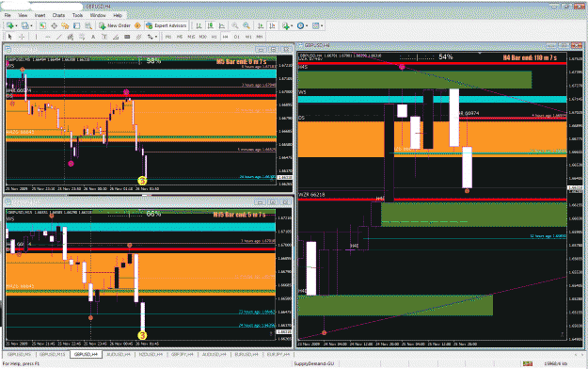Select the arrow Cursor tool
This screenshot has width=588, height=369.
[10, 37]
